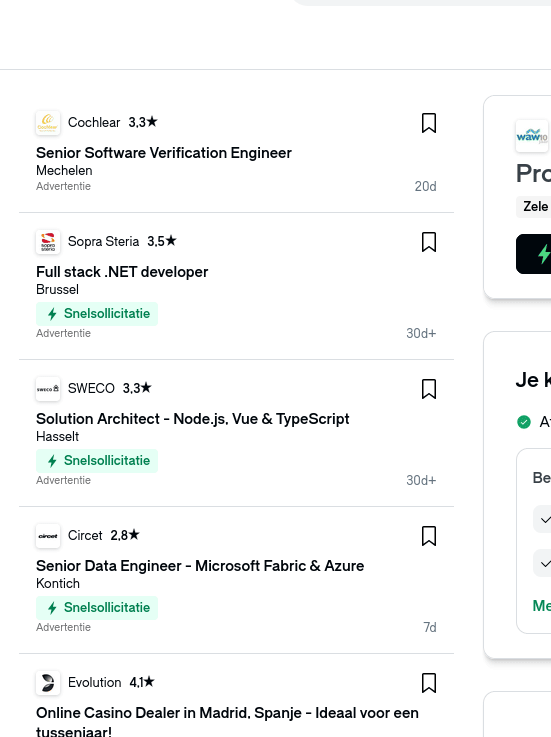The image size is (551, 737).
Task: Open Online Casino Dealer in Madrid listing
Action: pos(227,721)
